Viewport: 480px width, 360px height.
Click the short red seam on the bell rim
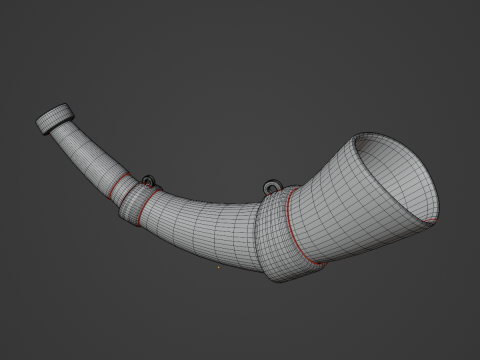coord(431,220)
